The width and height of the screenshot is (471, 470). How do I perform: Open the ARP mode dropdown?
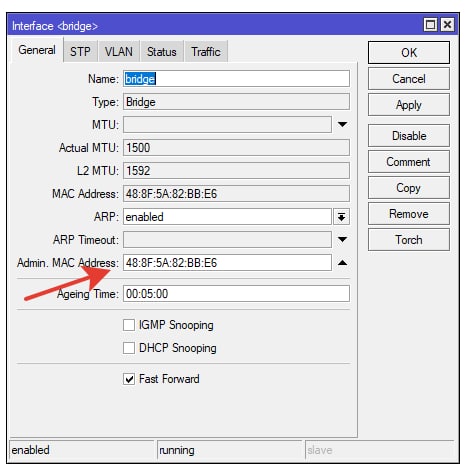tap(341, 217)
